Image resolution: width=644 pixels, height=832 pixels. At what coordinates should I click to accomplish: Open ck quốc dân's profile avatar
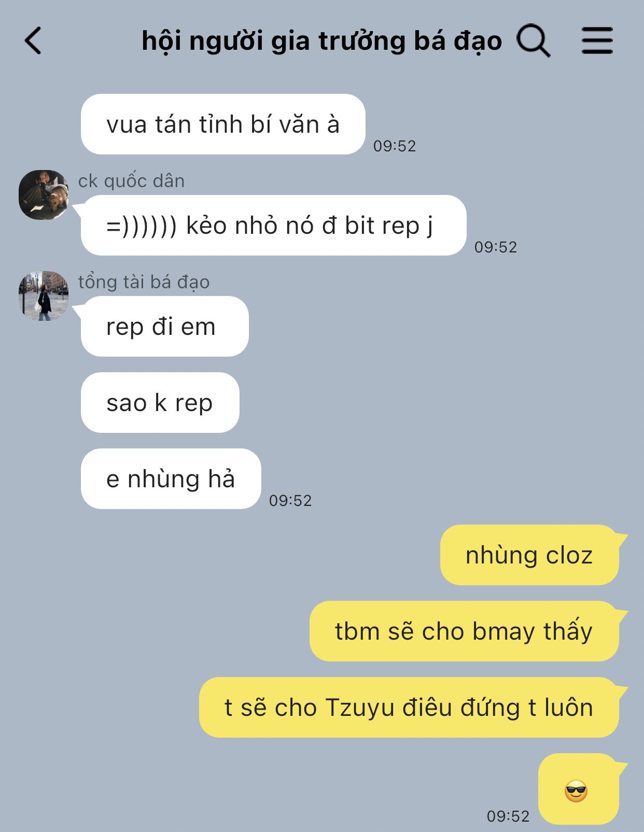click(x=44, y=194)
